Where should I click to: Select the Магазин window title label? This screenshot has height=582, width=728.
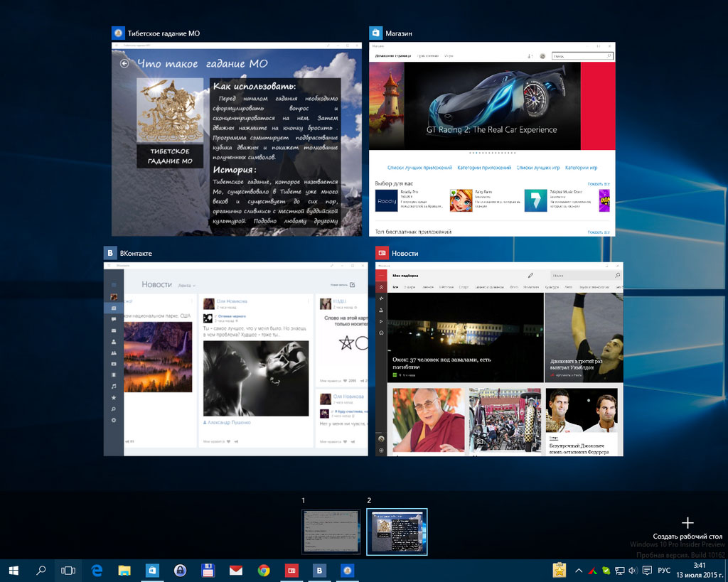tap(398, 33)
